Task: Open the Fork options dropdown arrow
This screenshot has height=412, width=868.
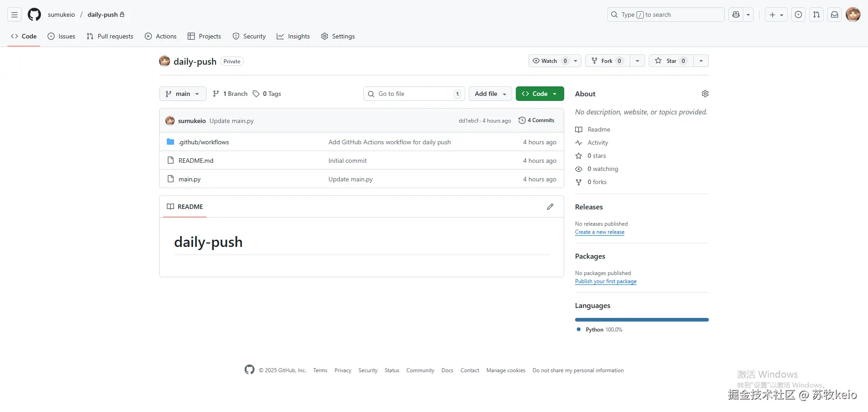Action: (637, 61)
